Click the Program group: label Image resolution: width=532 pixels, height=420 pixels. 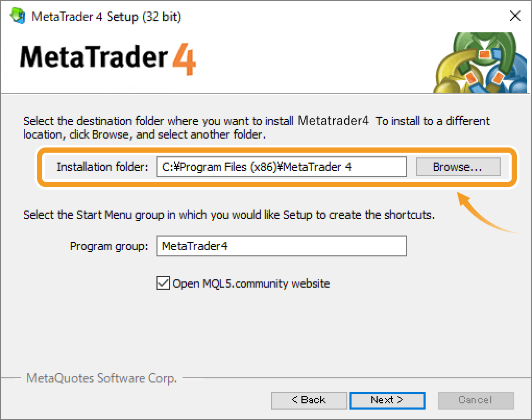click(109, 246)
